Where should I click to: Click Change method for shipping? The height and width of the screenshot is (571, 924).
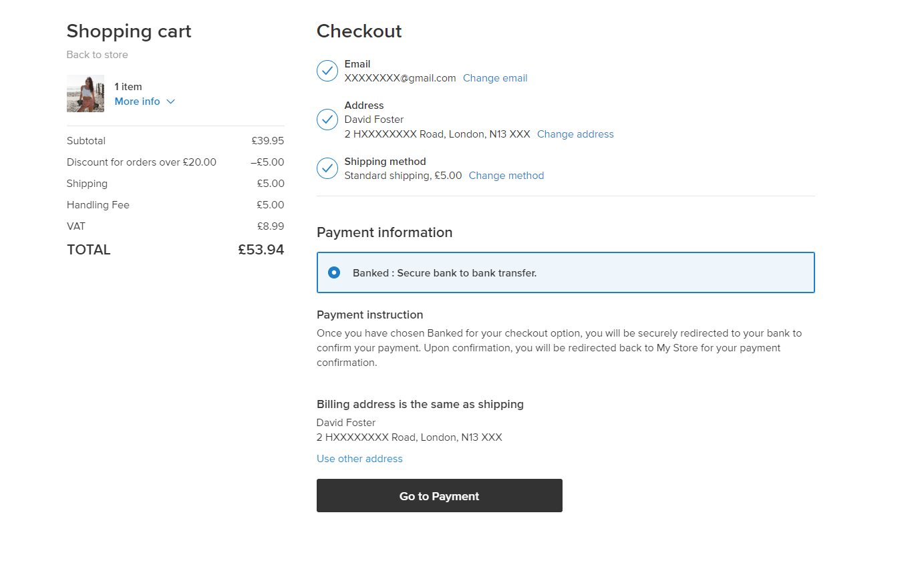coord(506,176)
